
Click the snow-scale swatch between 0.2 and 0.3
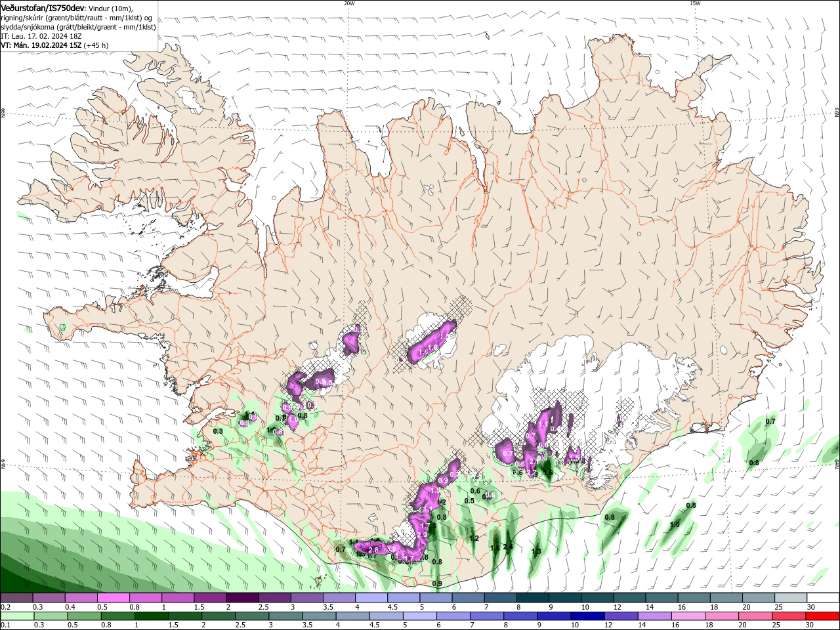pos(16,598)
